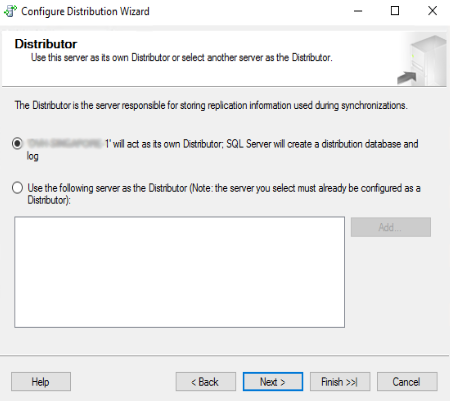The width and height of the screenshot is (450, 401).
Task: Open Help for this wizard page
Action: click(41, 382)
